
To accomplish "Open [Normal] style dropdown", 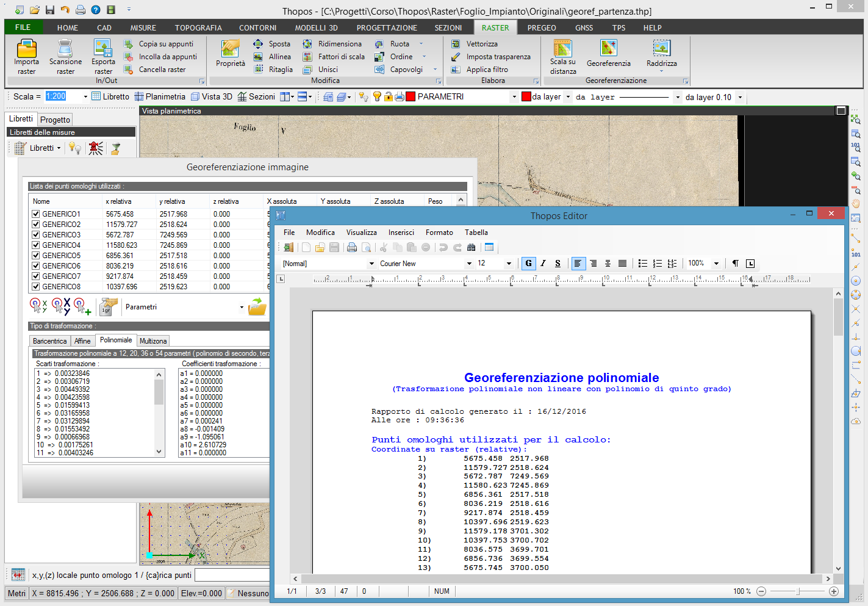I will click(371, 264).
